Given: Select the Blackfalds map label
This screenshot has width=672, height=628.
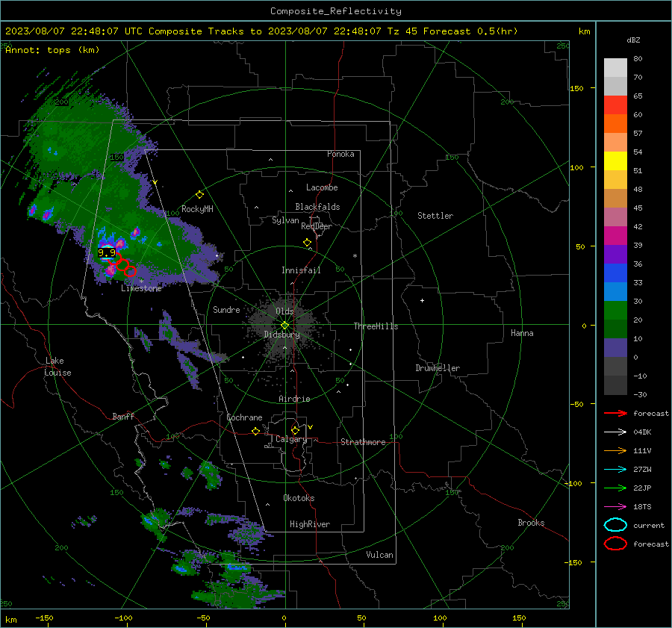Looking at the screenshot, I should tap(317, 207).
